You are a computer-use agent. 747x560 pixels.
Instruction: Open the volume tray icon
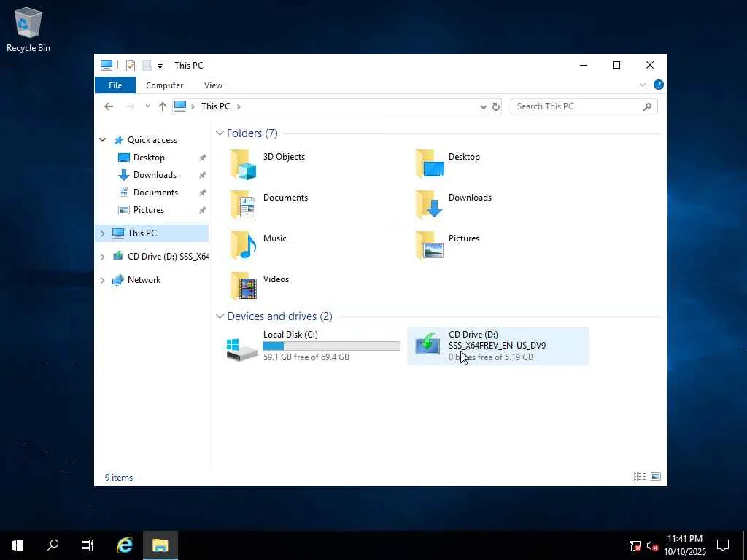[x=652, y=545]
